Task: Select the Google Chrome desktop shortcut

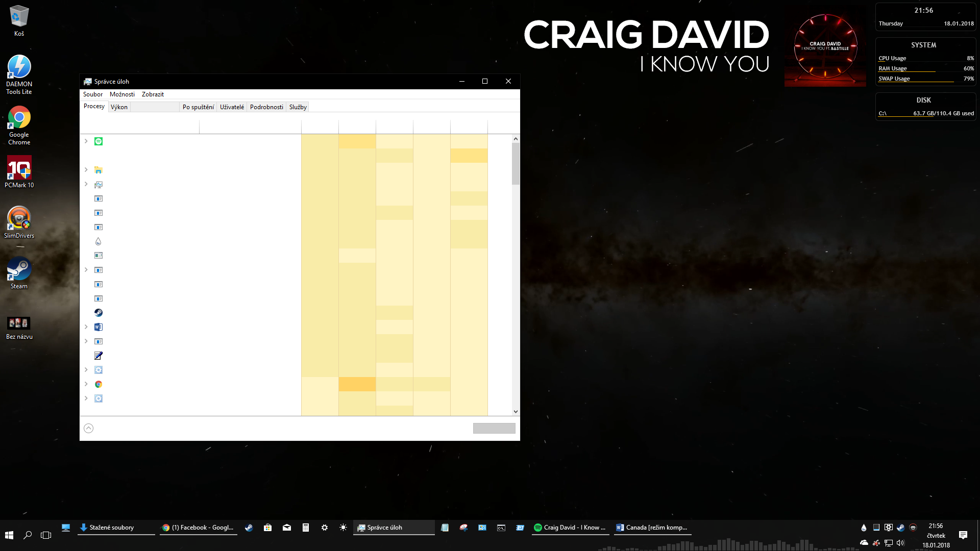Action: [19, 126]
